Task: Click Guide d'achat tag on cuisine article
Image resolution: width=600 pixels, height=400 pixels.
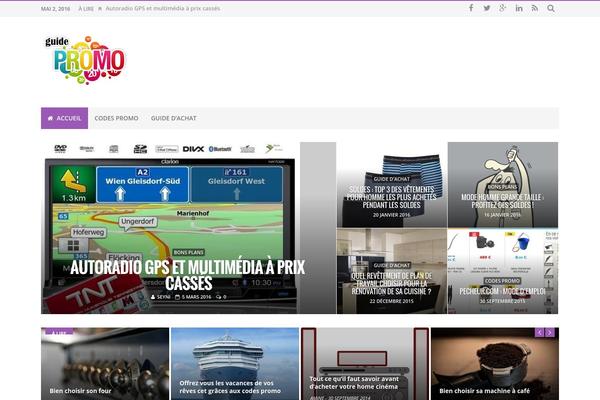Action: point(391,265)
